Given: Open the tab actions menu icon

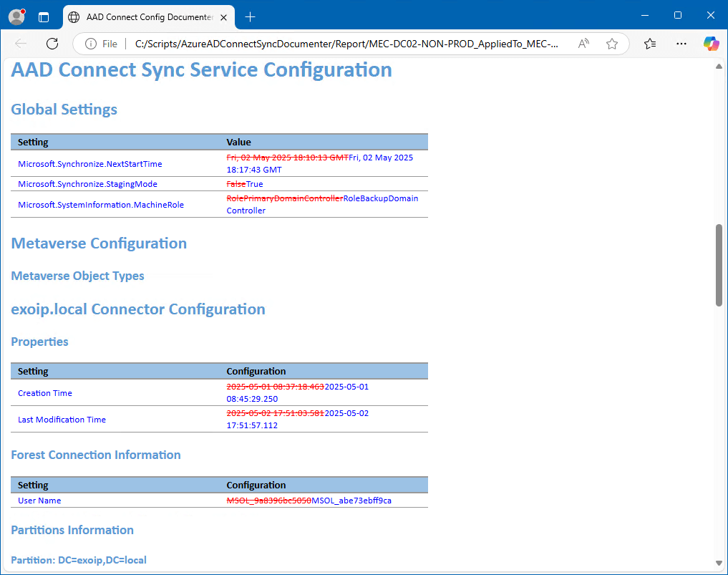Looking at the screenshot, I should [44, 16].
